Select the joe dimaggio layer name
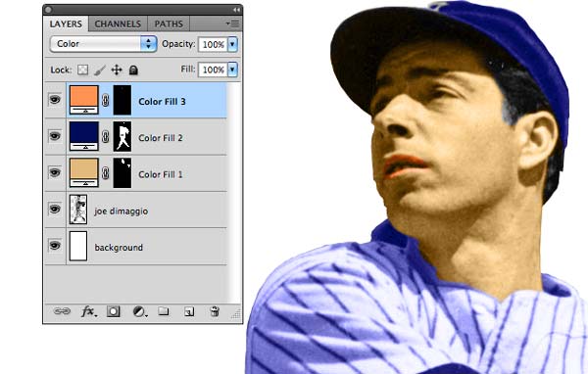 pyautogui.click(x=122, y=211)
